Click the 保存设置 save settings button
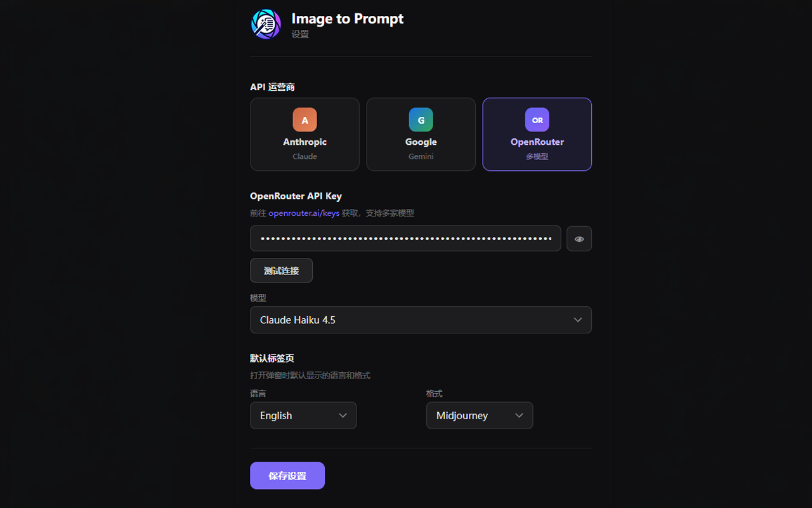This screenshot has height=508, width=812. coord(287,476)
